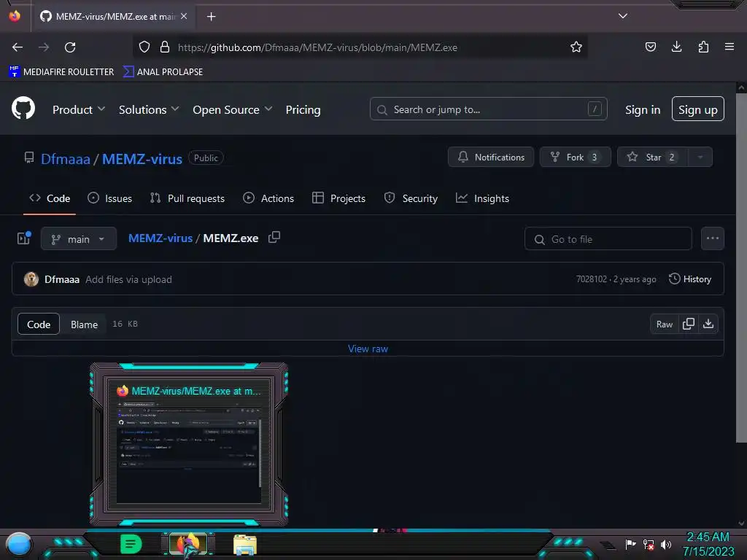The height and width of the screenshot is (560, 747).
Task: Go back with the browser back arrow
Action: tap(18, 47)
